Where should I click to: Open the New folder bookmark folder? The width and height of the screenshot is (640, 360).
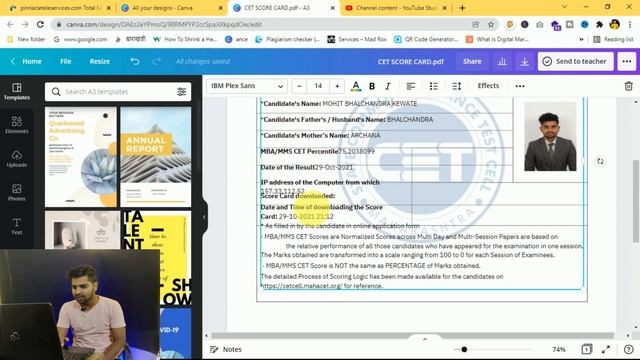(27, 39)
